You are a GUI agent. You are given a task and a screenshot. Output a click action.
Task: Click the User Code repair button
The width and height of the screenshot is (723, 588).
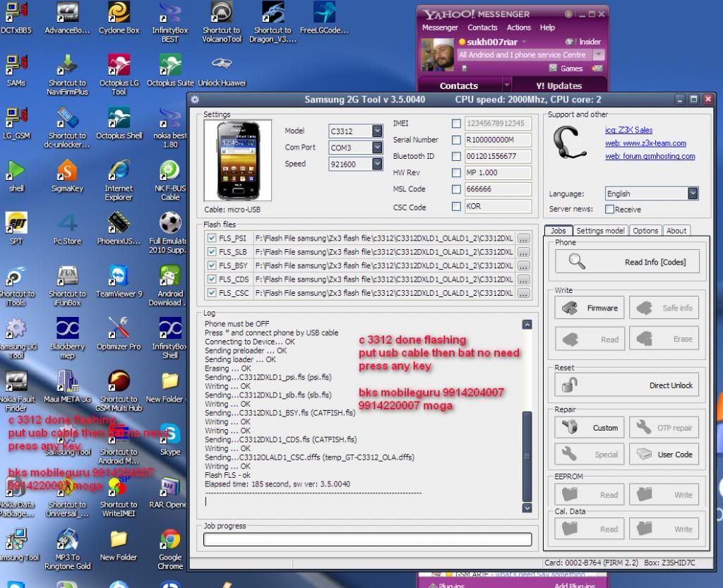coord(664,455)
